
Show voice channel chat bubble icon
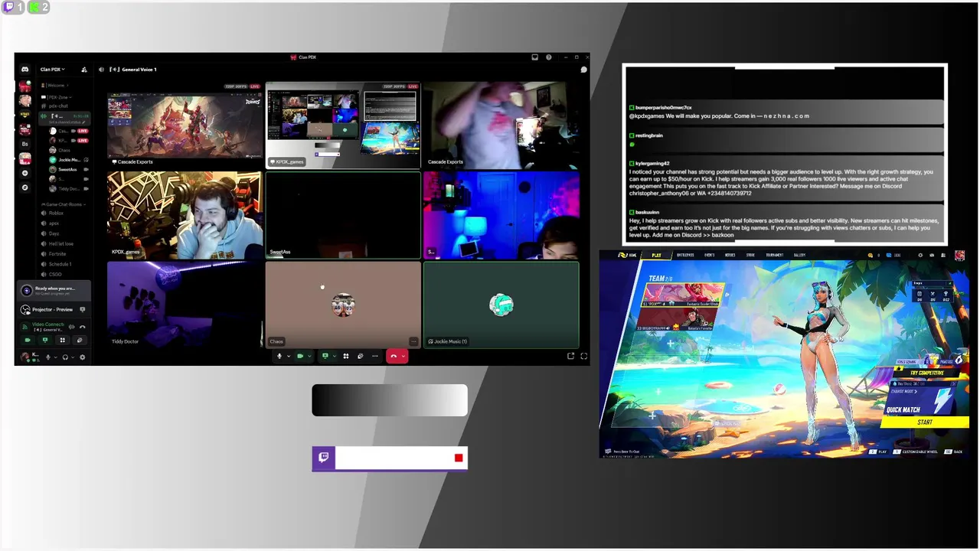pos(583,70)
